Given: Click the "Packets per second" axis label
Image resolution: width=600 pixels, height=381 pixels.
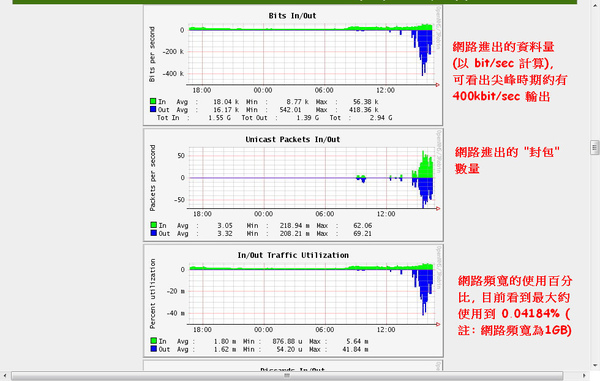Looking at the screenshot, I should [x=152, y=178].
